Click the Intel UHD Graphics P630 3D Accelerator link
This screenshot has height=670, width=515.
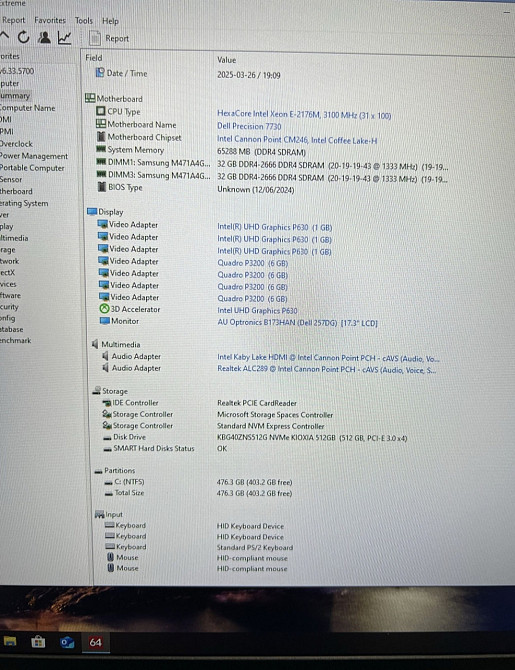coord(257,311)
